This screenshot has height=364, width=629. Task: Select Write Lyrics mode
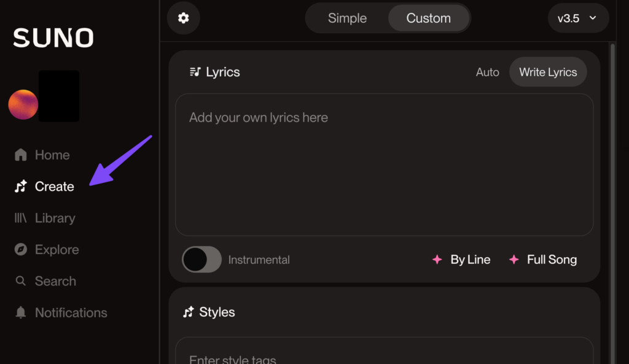[548, 72]
